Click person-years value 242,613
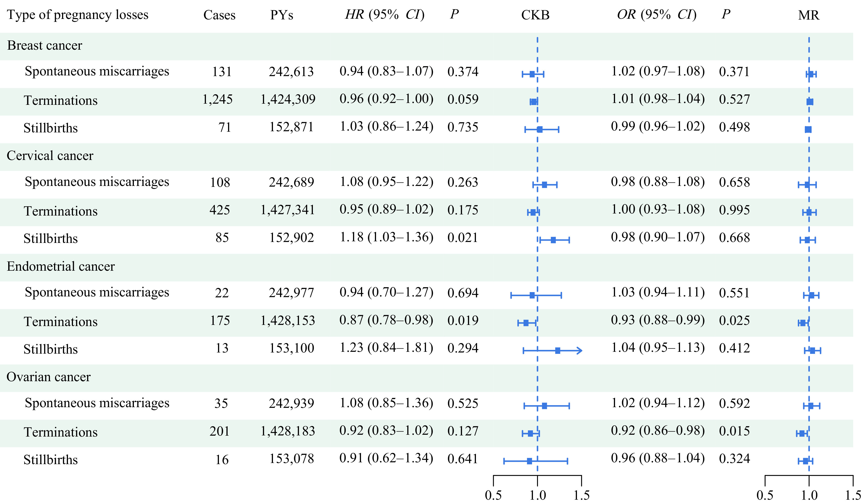The width and height of the screenshot is (862, 504). pyautogui.click(x=291, y=72)
